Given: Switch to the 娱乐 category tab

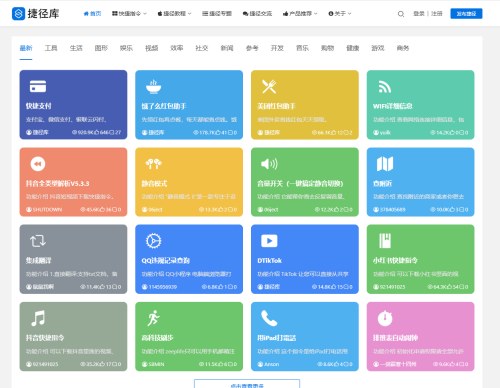Looking at the screenshot, I should tap(126, 48).
